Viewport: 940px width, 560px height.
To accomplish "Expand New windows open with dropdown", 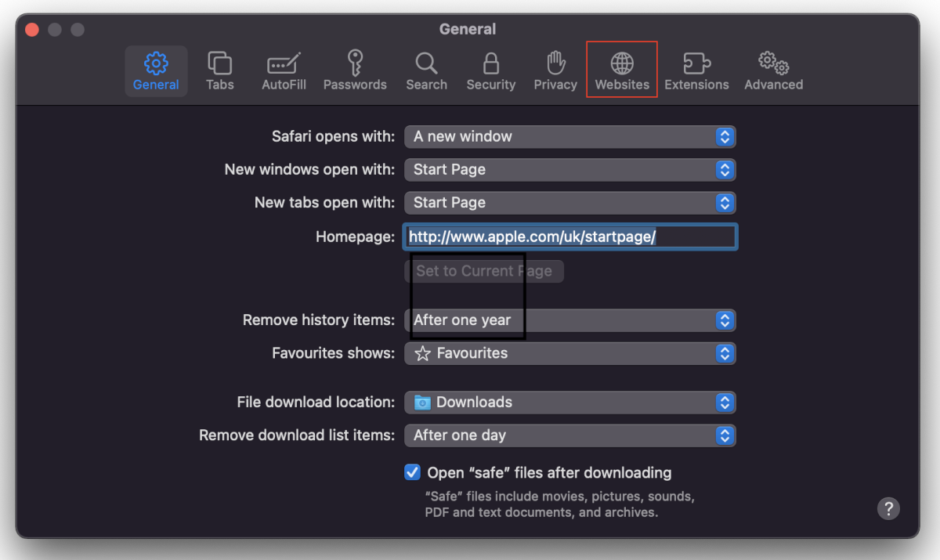I will (569, 169).
